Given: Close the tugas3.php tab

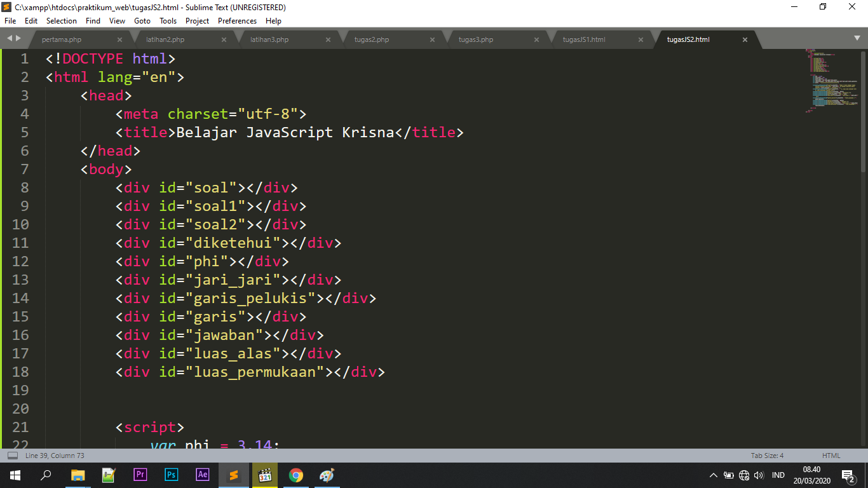Looking at the screenshot, I should (537, 39).
